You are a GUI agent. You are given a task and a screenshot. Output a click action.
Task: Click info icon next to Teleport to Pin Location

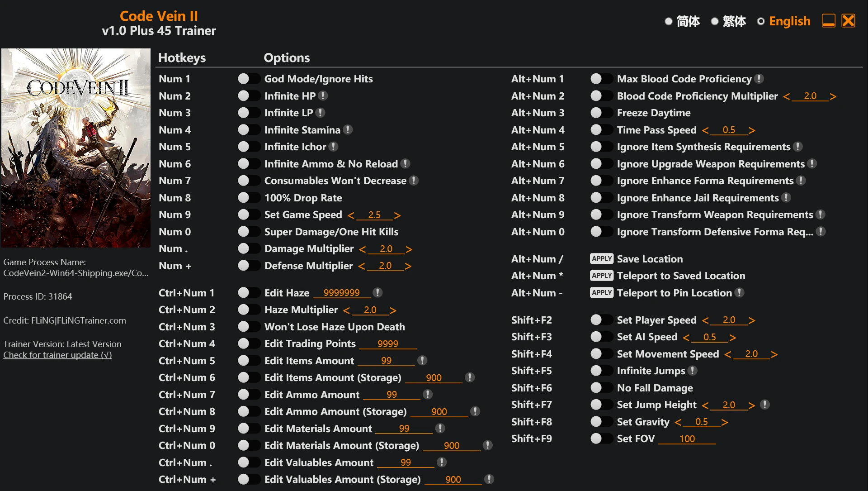739,293
